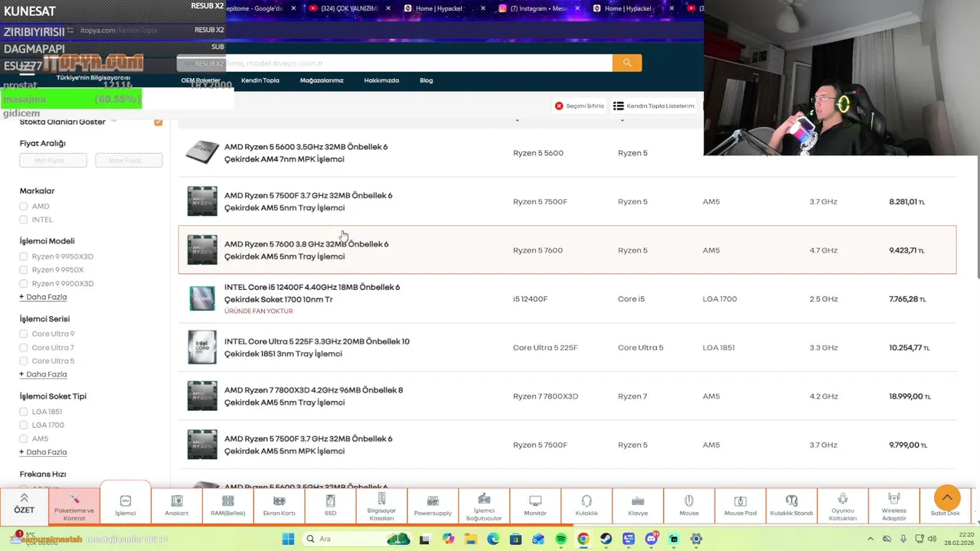Click the Core i5 12400F product thumbnail
This screenshot has width=980, height=551.
[x=202, y=298]
